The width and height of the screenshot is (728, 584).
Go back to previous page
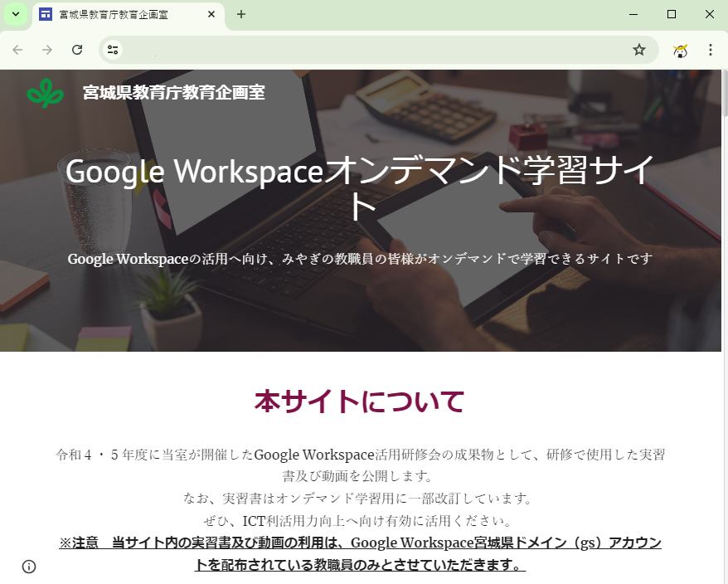17,50
